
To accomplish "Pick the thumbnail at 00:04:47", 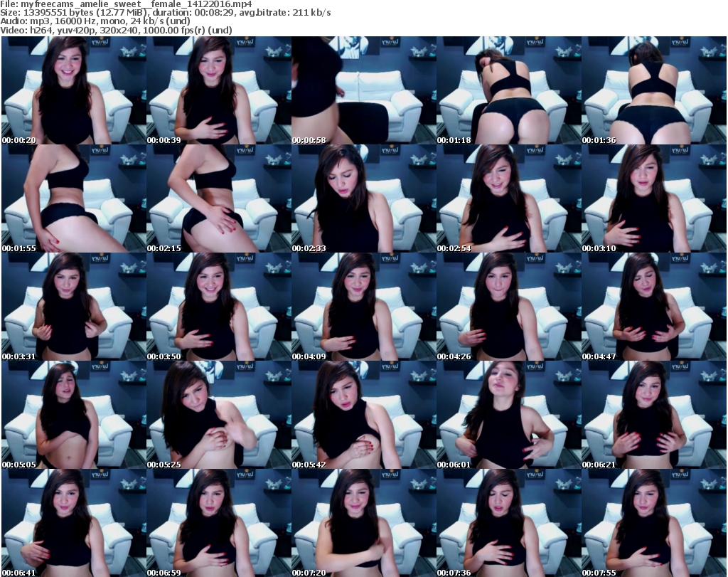I will tap(654, 307).
